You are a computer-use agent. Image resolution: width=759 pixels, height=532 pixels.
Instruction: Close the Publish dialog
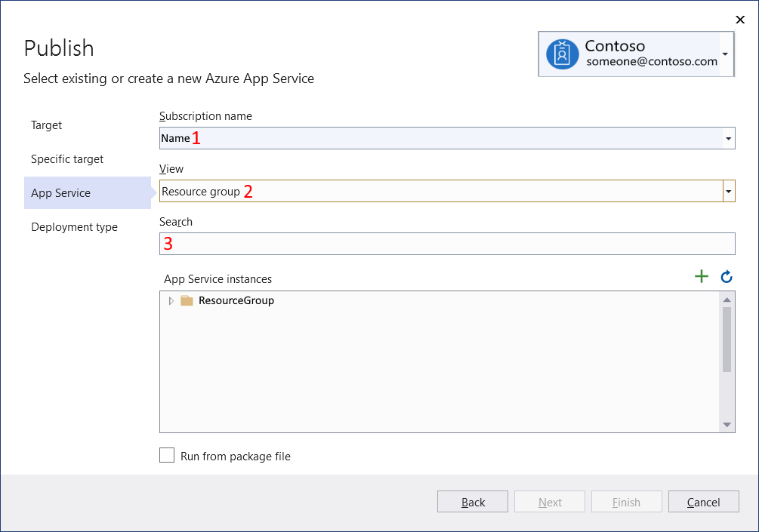click(x=740, y=20)
